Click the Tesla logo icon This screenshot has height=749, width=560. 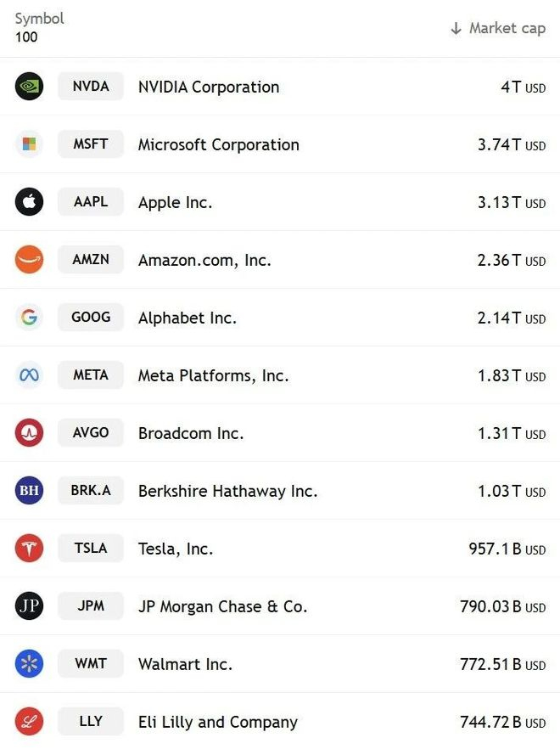click(29, 549)
